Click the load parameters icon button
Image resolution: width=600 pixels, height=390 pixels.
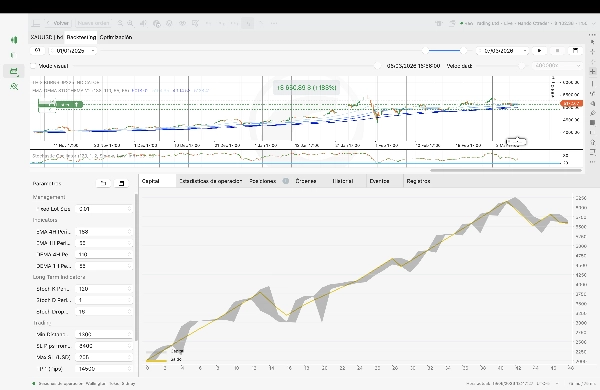104,183
